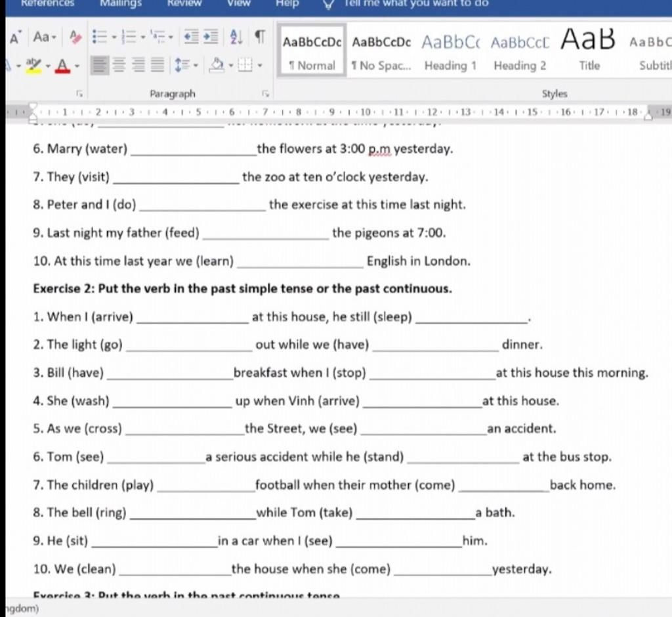Click the Line and Paragraph Spacing icon
This screenshot has width=672, height=617.
[x=182, y=65]
